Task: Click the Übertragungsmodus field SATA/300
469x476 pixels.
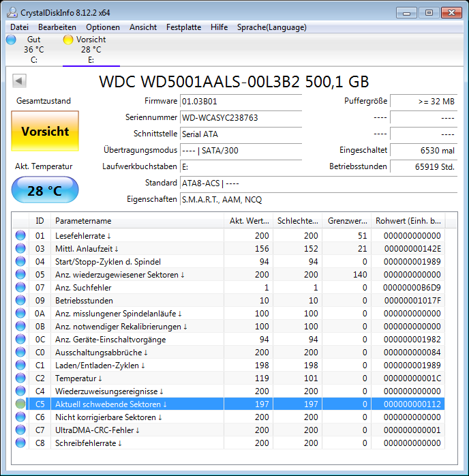Action: tap(241, 151)
